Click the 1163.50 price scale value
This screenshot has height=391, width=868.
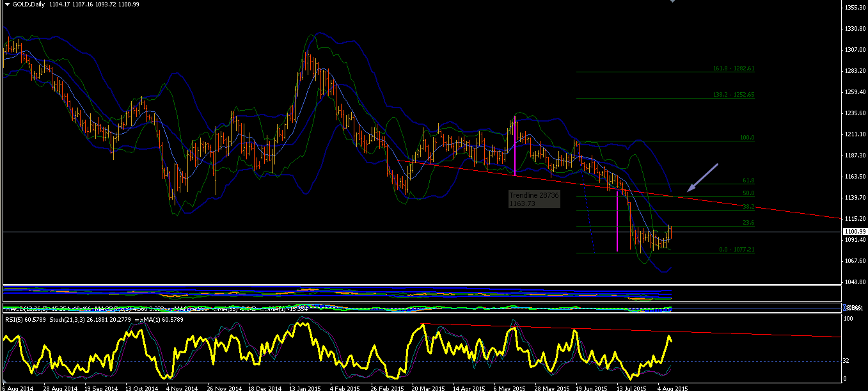tap(855, 176)
